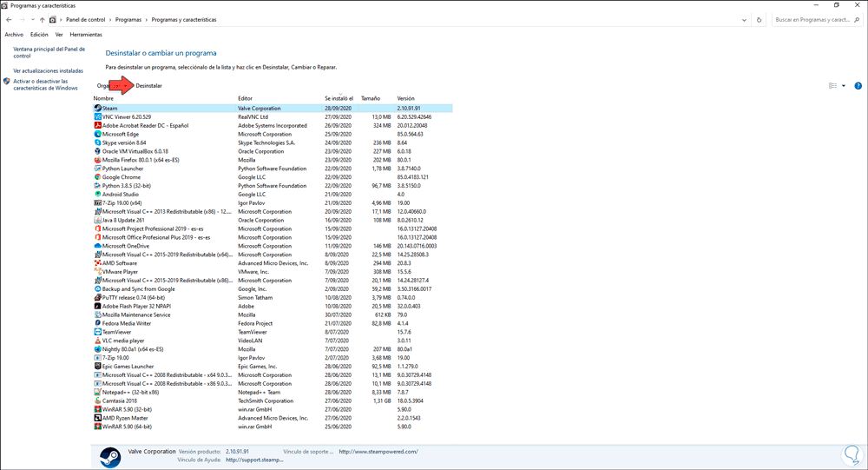The height and width of the screenshot is (470, 868).
Task: Click the 7-Zip 19.00 (x64) icon
Action: (x=97, y=202)
